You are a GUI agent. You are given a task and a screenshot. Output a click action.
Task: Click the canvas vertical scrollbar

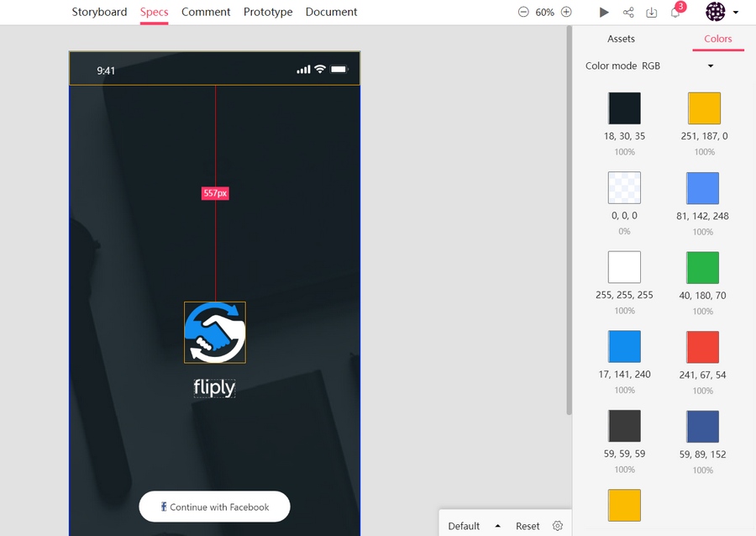569,220
